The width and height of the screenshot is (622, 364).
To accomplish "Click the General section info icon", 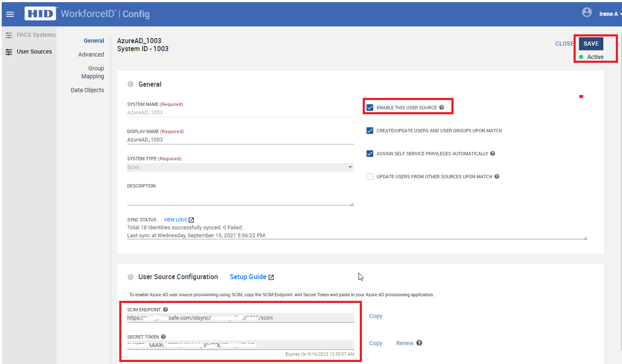I will click(130, 84).
